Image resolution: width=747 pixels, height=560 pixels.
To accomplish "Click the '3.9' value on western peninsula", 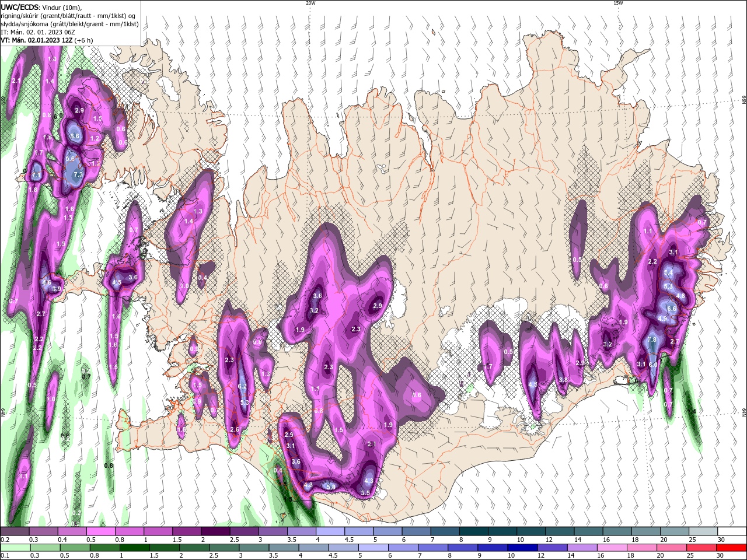I will [57, 289].
